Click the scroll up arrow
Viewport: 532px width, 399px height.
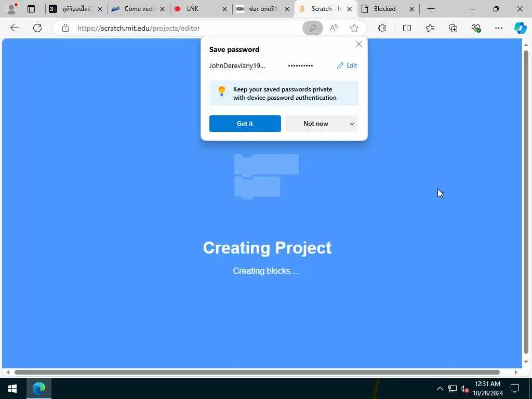[526, 45]
